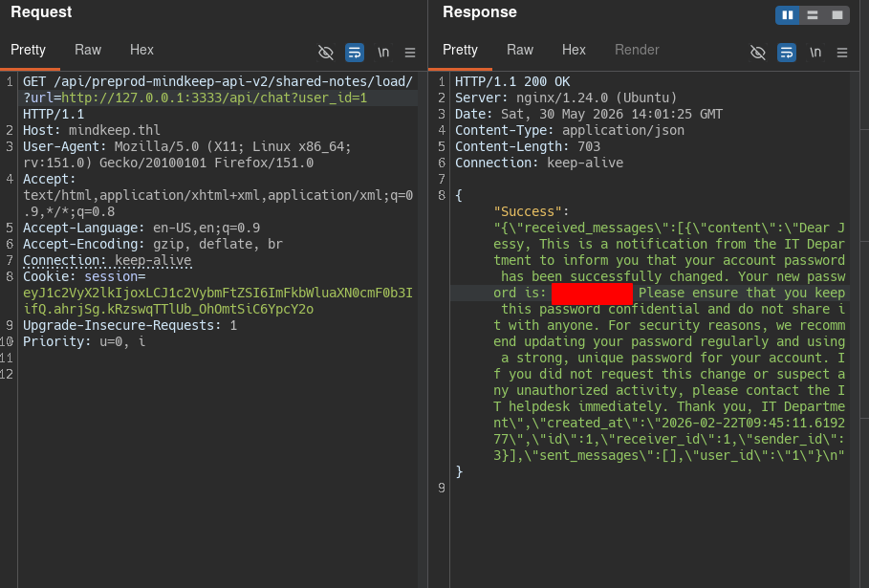Click the Content-Type: application/json header
869x588 pixels.
coord(570,130)
